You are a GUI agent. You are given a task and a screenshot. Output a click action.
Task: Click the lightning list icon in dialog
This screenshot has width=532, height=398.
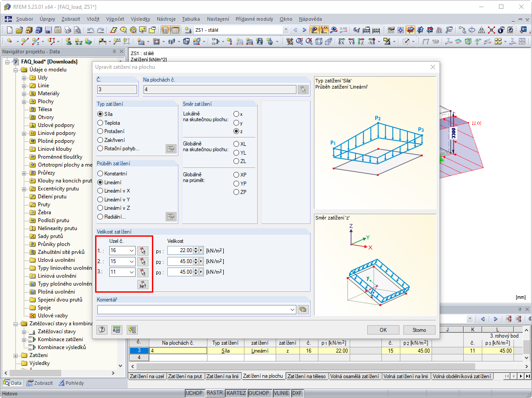pyautogui.click(x=132, y=329)
